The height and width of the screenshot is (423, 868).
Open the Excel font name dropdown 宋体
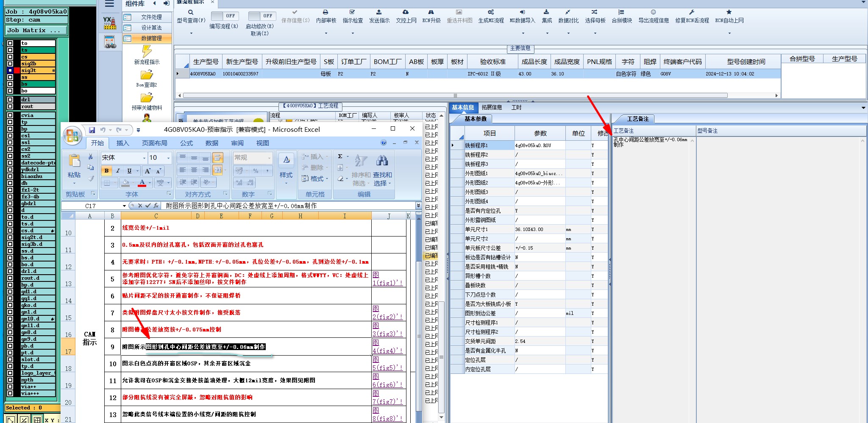144,158
